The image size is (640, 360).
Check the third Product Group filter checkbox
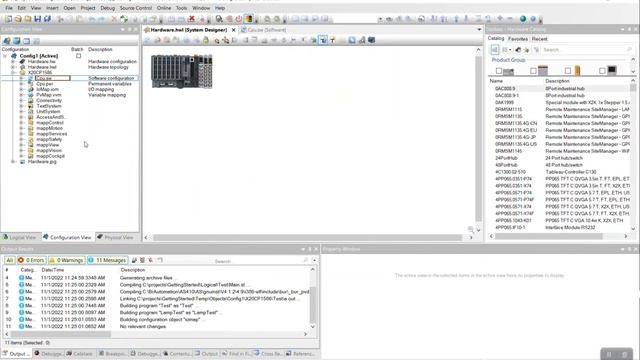(568, 71)
